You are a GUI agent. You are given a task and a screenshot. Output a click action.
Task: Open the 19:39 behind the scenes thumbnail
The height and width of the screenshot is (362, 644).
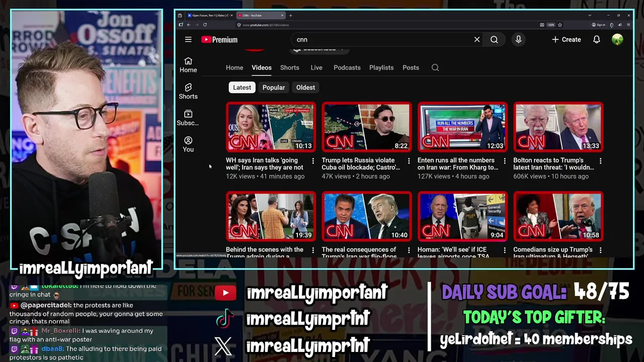(271, 216)
